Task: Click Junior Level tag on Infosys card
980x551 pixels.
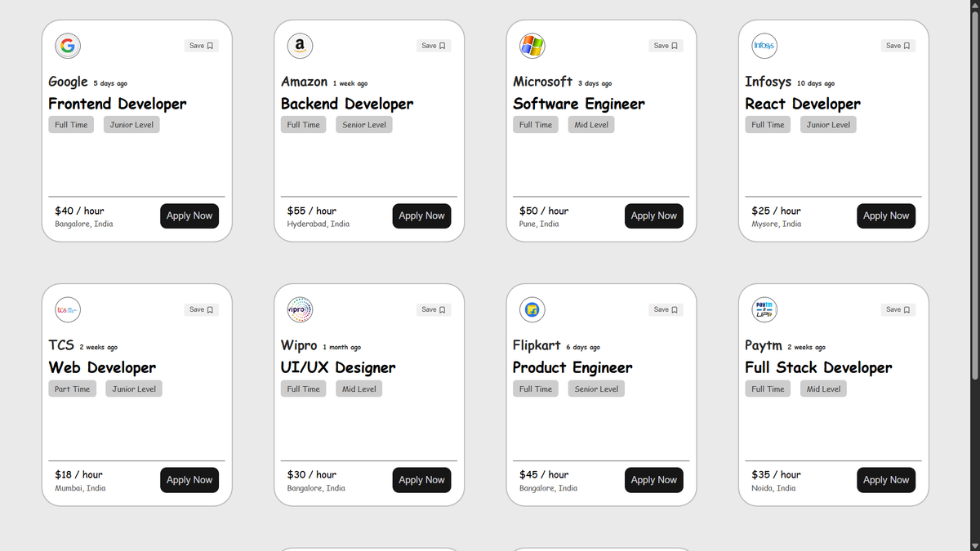Action: tap(828, 125)
